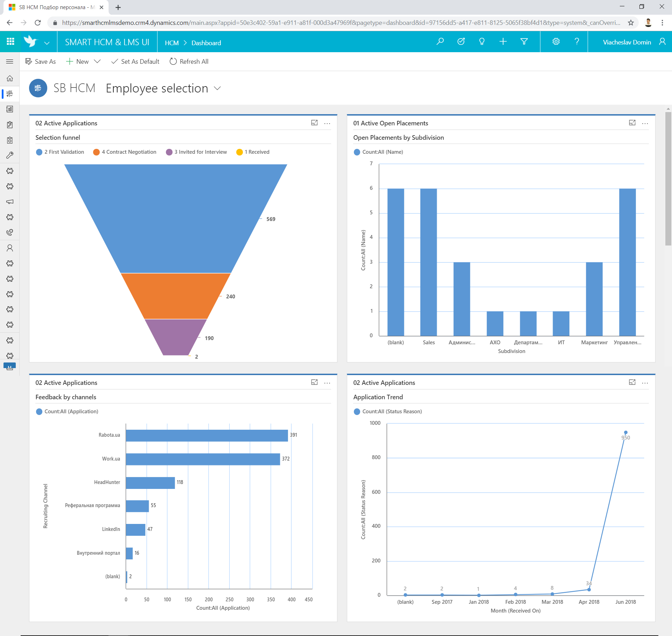Open advanced find funnel icon
The width and height of the screenshot is (672, 636).
[524, 42]
